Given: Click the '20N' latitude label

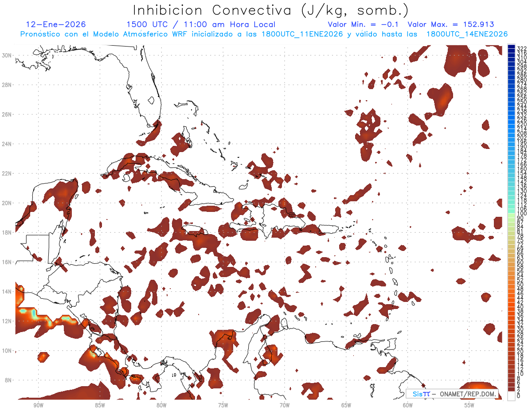Looking at the screenshot, I should pos(7,203).
